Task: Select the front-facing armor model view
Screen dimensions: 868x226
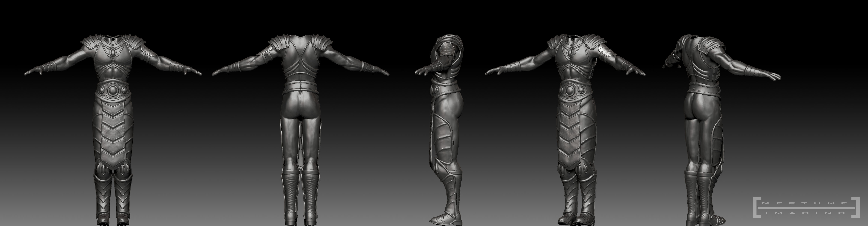Action: click(x=113, y=130)
